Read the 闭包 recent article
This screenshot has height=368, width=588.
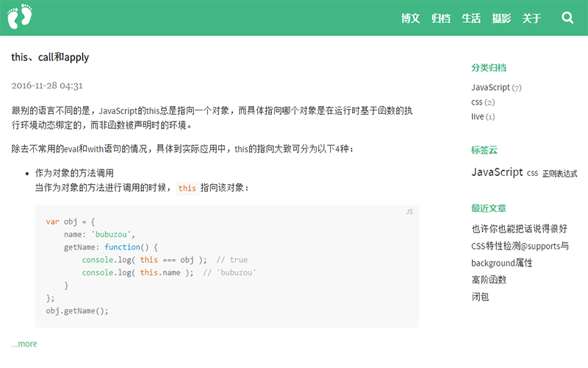tap(480, 297)
